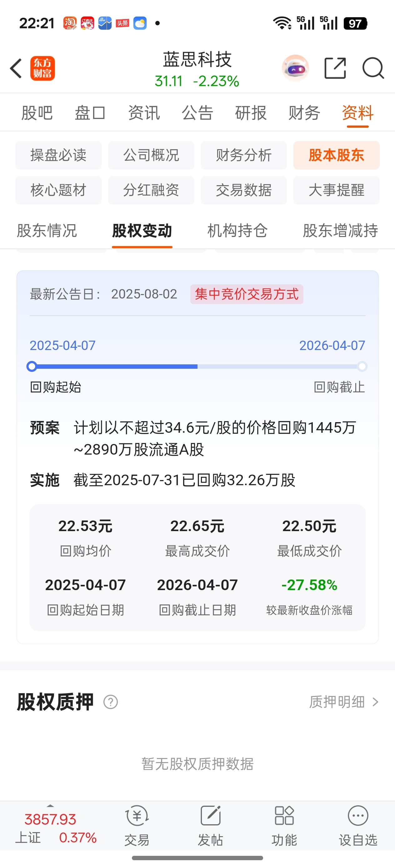Tap the weather cloud notification icon
This screenshot has height=868, width=395.
pyautogui.click(x=140, y=23)
